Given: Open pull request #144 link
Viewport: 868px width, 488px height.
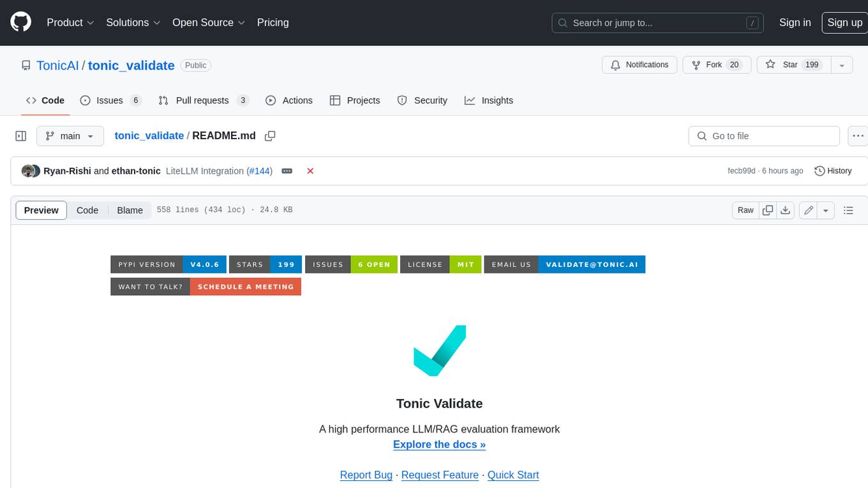Looking at the screenshot, I should pyautogui.click(x=259, y=171).
